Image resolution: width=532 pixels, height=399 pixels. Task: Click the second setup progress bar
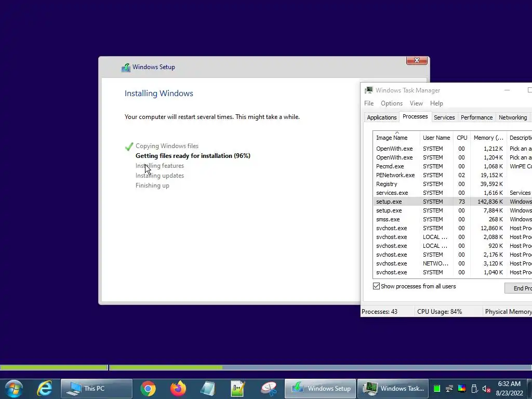coord(320,367)
